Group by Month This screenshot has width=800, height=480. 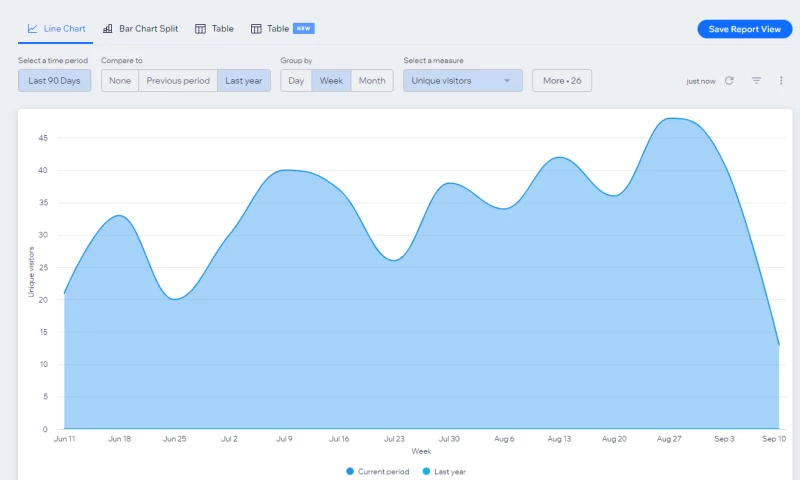372,81
